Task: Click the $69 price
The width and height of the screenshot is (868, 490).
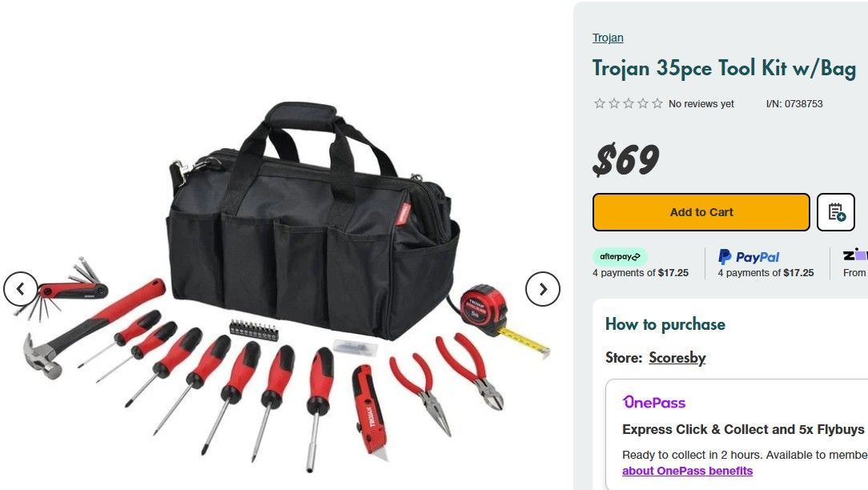Action: [625, 159]
